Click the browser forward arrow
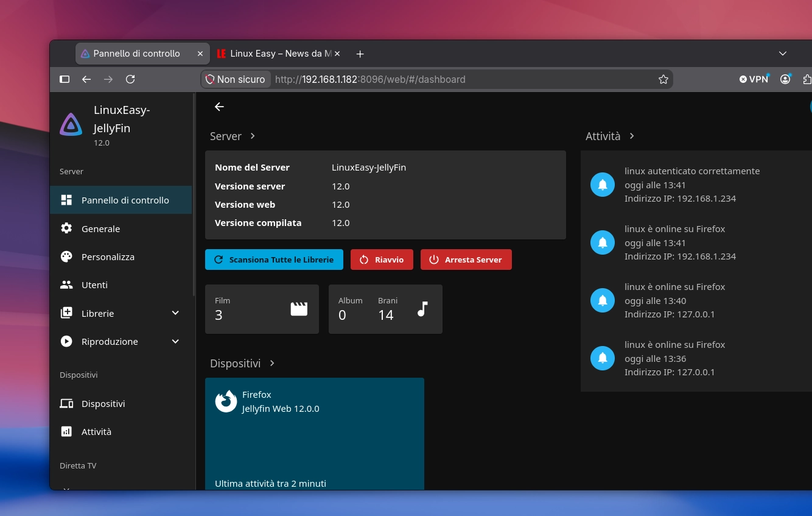The height and width of the screenshot is (516, 812). click(108, 79)
